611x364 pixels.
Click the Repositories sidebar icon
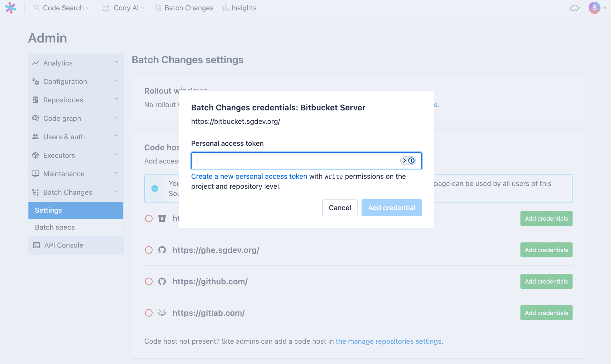(x=36, y=100)
